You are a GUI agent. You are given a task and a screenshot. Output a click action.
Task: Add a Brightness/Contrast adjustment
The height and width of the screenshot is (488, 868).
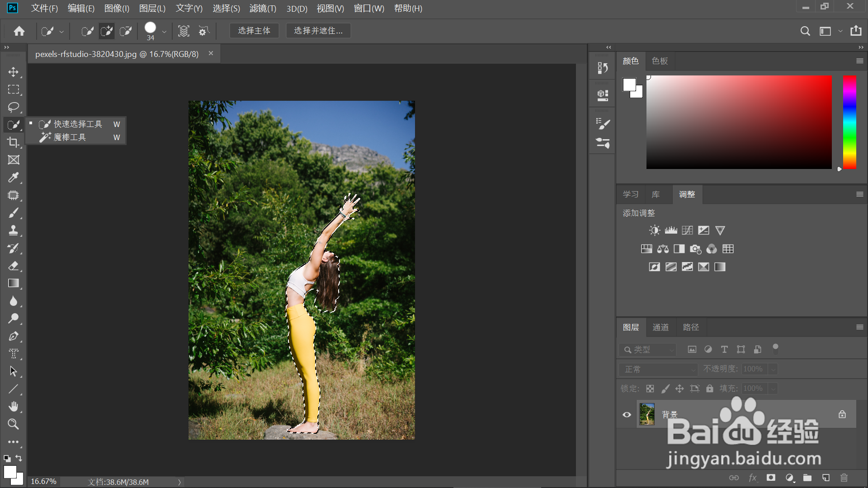coord(655,230)
